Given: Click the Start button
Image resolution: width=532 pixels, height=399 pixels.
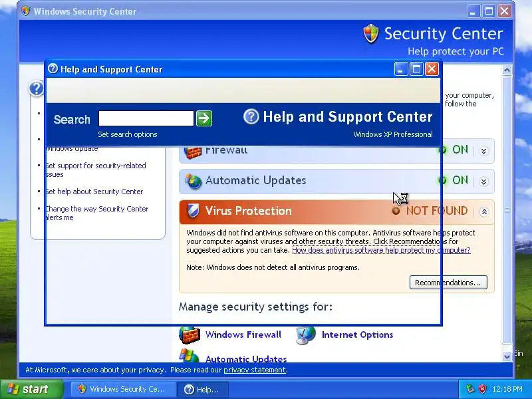Looking at the screenshot, I should point(32,389).
